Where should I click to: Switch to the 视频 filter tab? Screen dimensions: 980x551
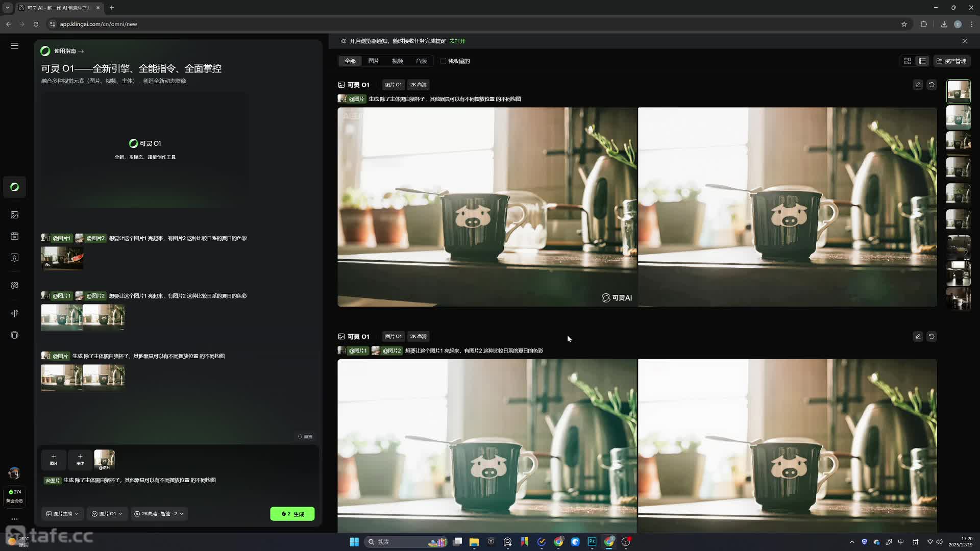pyautogui.click(x=397, y=61)
